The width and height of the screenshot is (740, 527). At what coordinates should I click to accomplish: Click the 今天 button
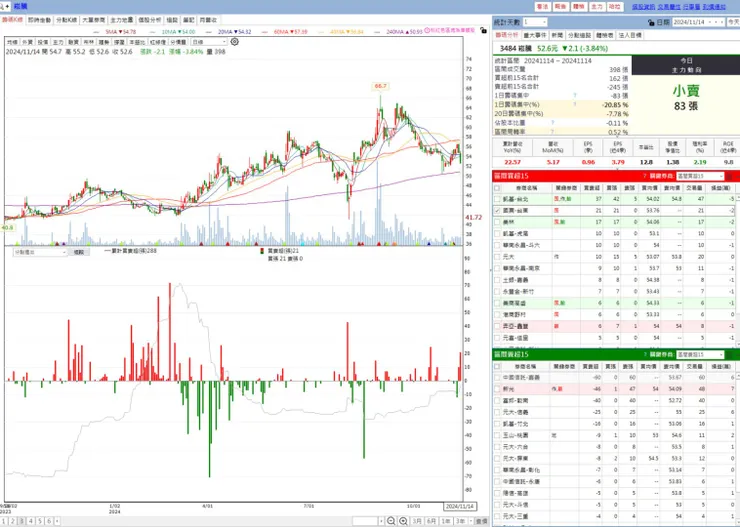tap(733, 22)
